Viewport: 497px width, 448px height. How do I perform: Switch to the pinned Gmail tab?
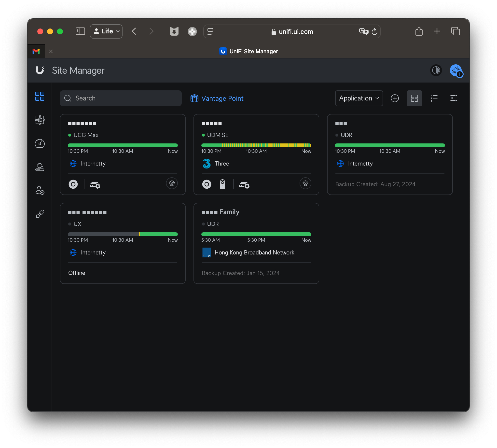click(36, 51)
